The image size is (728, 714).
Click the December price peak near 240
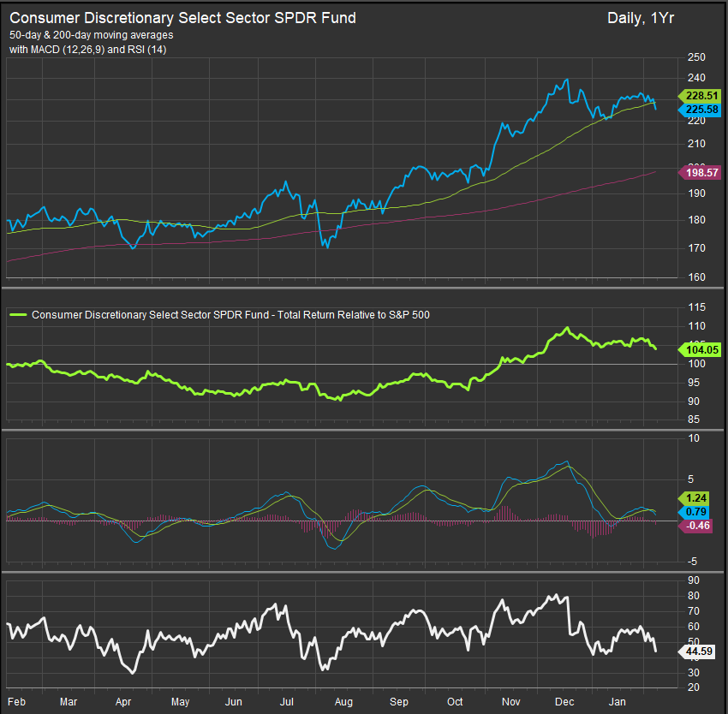pos(566,80)
